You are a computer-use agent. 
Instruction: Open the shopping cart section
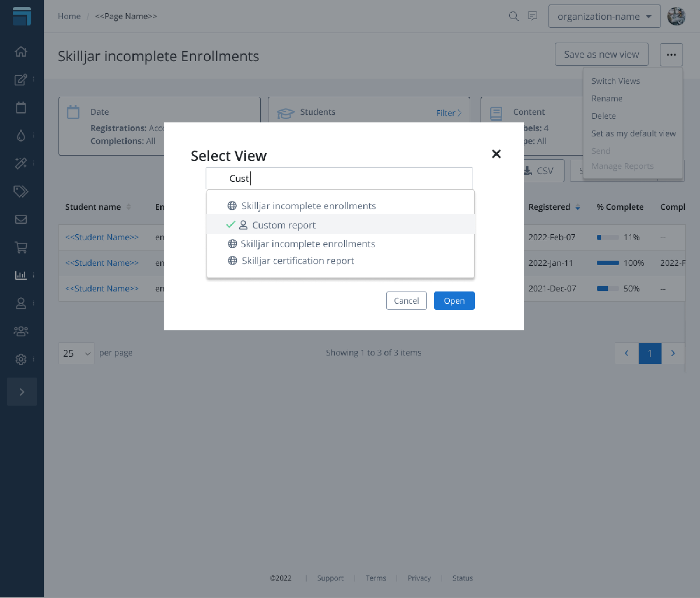point(21,247)
